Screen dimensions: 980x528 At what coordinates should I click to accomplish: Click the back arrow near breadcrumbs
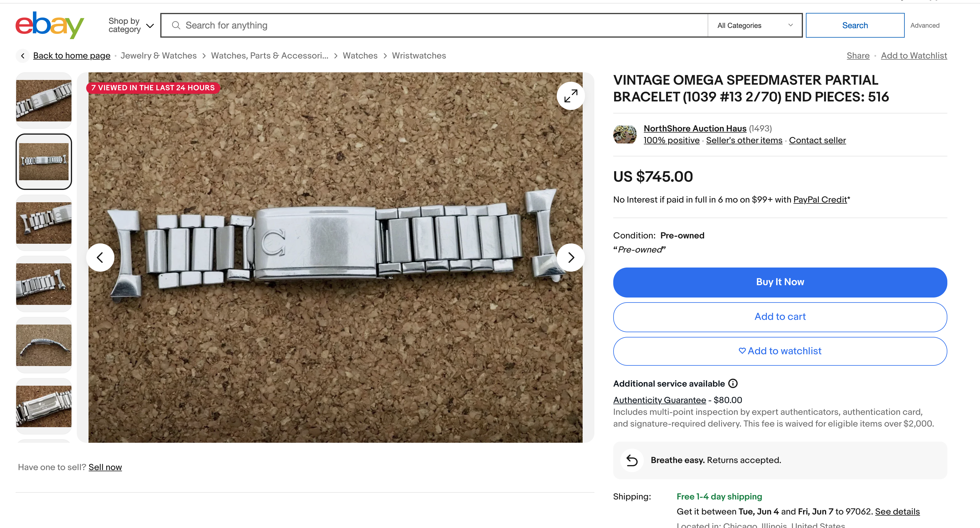click(23, 56)
